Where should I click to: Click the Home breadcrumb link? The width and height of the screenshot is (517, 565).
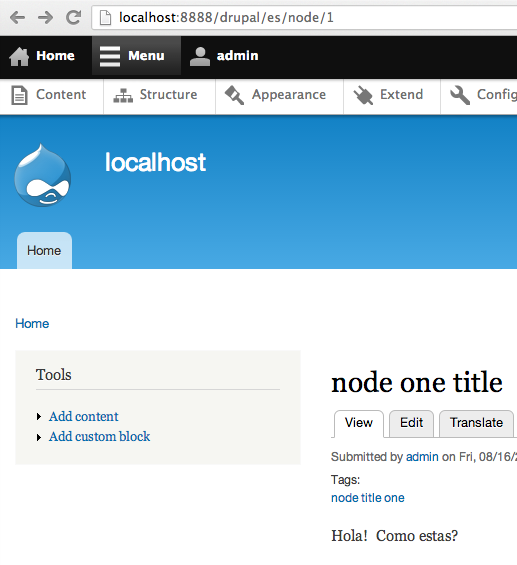pyautogui.click(x=32, y=324)
